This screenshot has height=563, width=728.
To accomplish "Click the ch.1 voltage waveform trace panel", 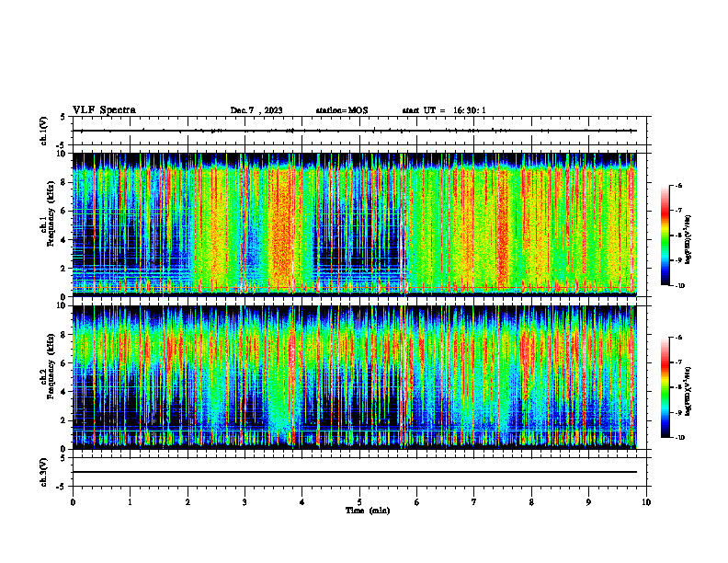I will (359, 131).
